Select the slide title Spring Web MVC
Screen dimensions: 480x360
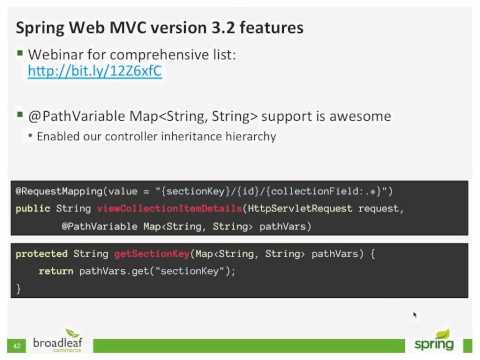click(x=160, y=27)
